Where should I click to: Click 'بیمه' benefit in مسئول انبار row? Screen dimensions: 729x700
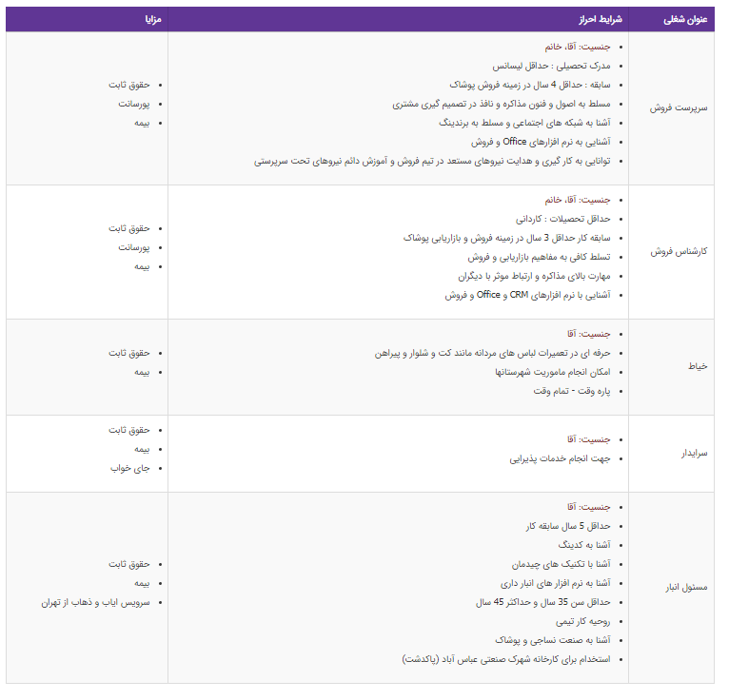click(142, 583)
